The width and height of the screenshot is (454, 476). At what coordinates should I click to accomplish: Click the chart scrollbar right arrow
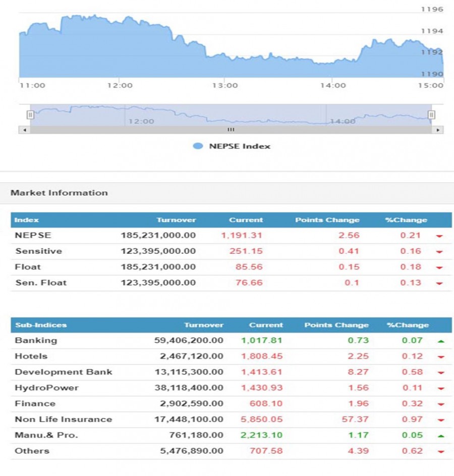tap(438, 130)
